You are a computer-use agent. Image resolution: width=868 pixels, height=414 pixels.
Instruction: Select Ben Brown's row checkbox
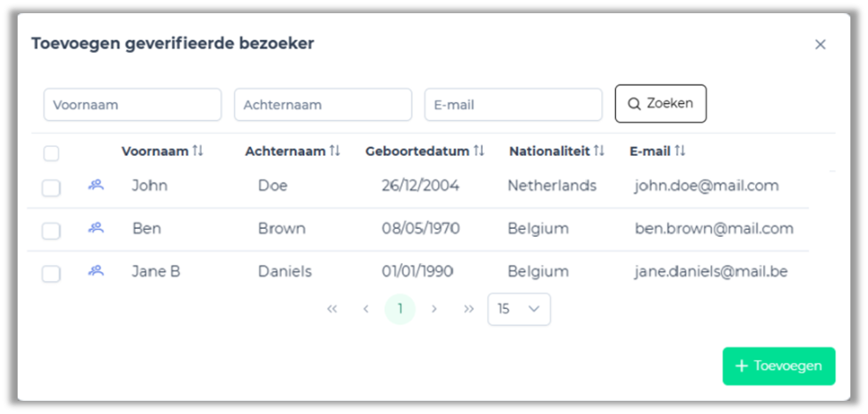(x=51, y=231)
